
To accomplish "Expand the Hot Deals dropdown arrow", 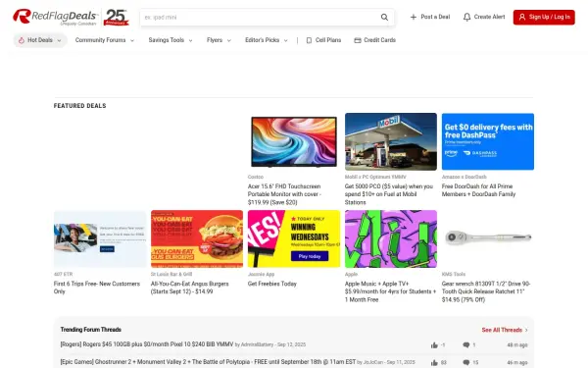I will 59,40.
